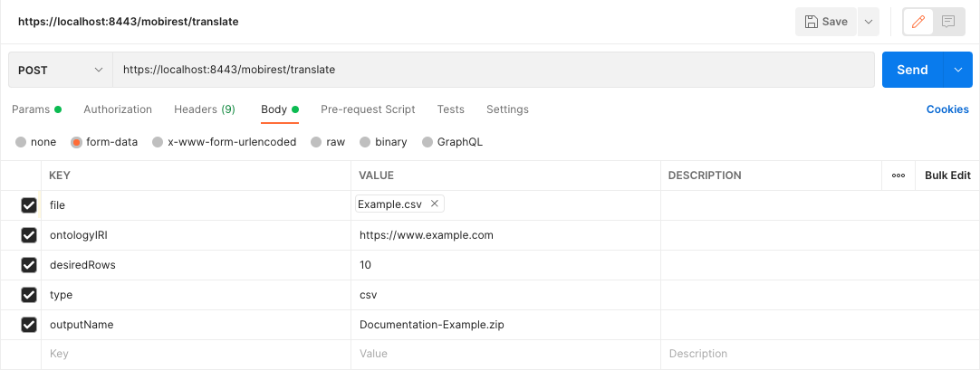Select the form-data body type

104,142
